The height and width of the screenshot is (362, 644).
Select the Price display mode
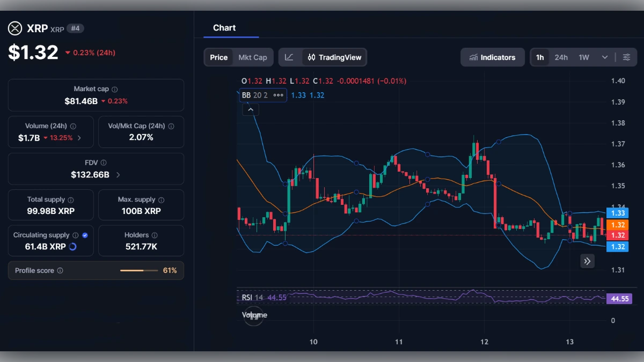pos(218,57)
